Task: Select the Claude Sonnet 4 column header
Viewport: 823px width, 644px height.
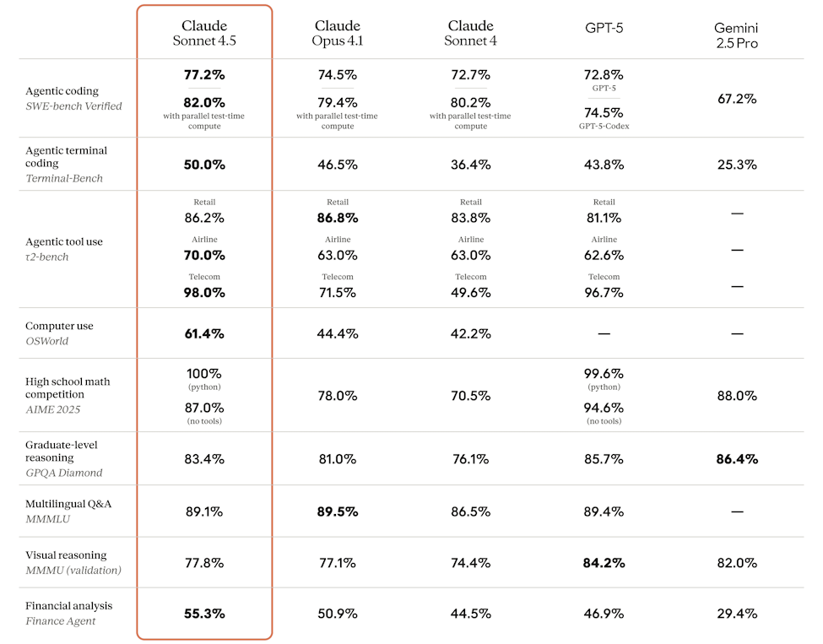Action: pos(470,33)
